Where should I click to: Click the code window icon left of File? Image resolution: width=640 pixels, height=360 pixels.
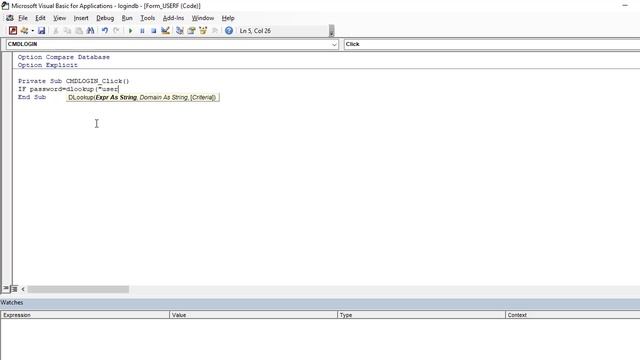10,18
